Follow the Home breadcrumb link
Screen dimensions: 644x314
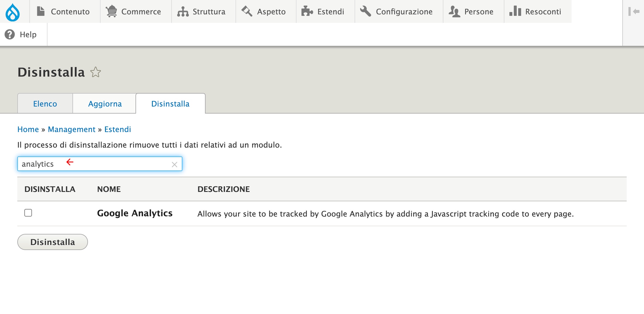tap(28, 129)
